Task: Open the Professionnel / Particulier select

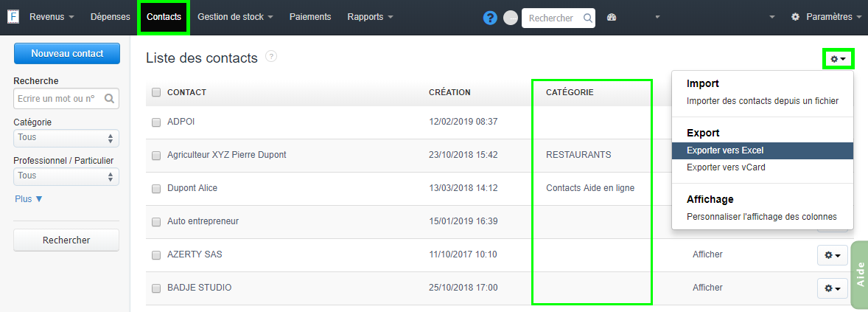Action: point(66,176)
